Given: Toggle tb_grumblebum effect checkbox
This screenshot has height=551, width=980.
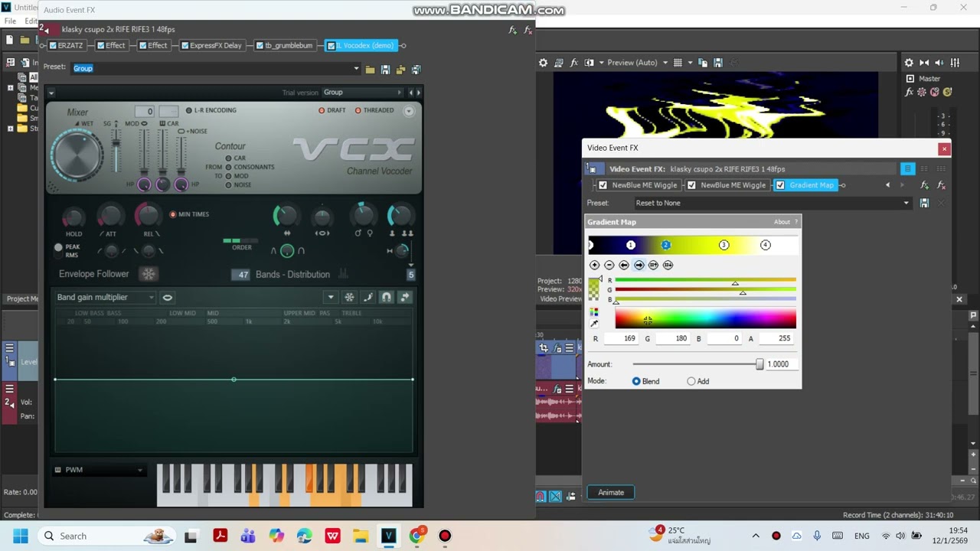Looking at the screenshot, I should (x=260, y=46).
